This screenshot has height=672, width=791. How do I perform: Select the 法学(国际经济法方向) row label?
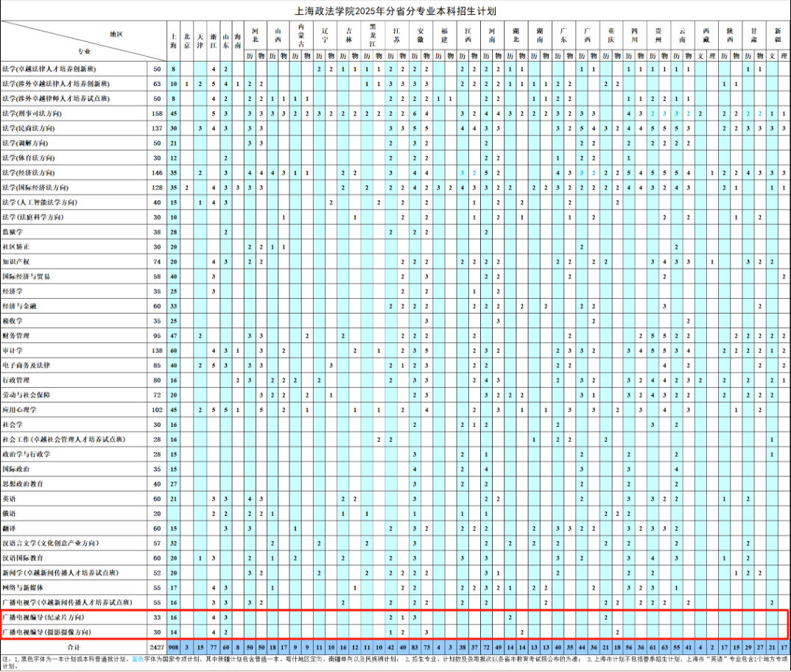(x=35, y=188)
